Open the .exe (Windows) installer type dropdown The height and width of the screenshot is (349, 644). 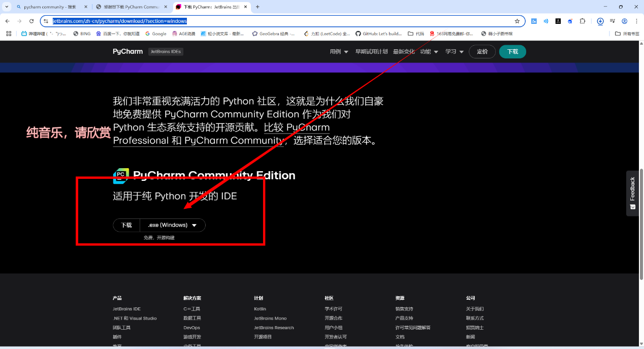[173, 225]
